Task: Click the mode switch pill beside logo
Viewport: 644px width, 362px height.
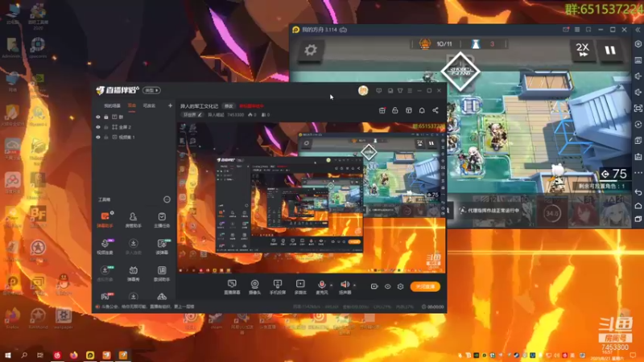Action: [151, 90]
